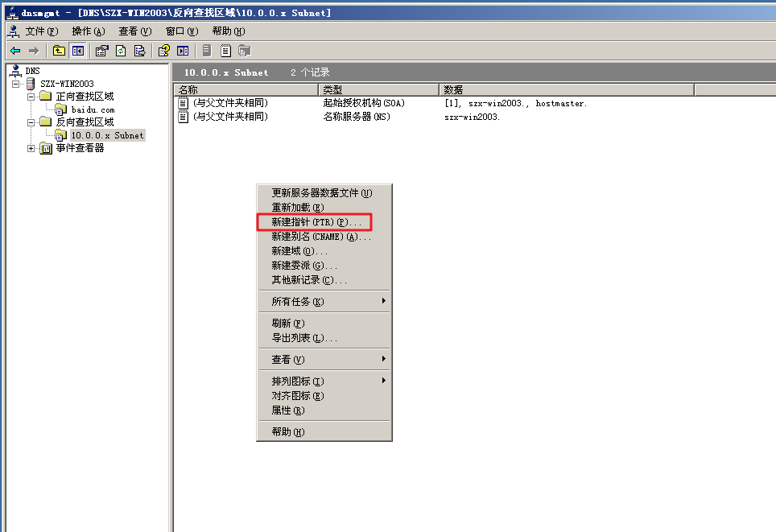Click the baidu.com zone icon
This screenshot has height=532, width=776.
pos(61,109)
